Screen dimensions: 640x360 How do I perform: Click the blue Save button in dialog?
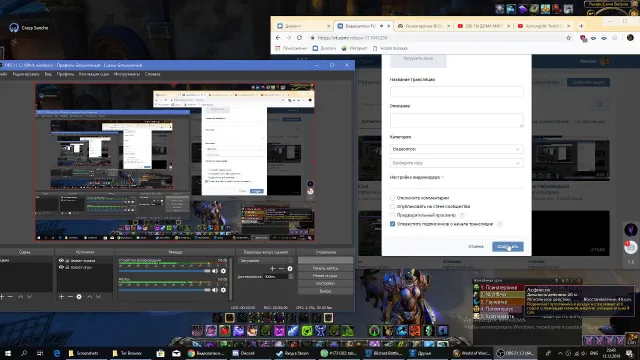point(508,247)
